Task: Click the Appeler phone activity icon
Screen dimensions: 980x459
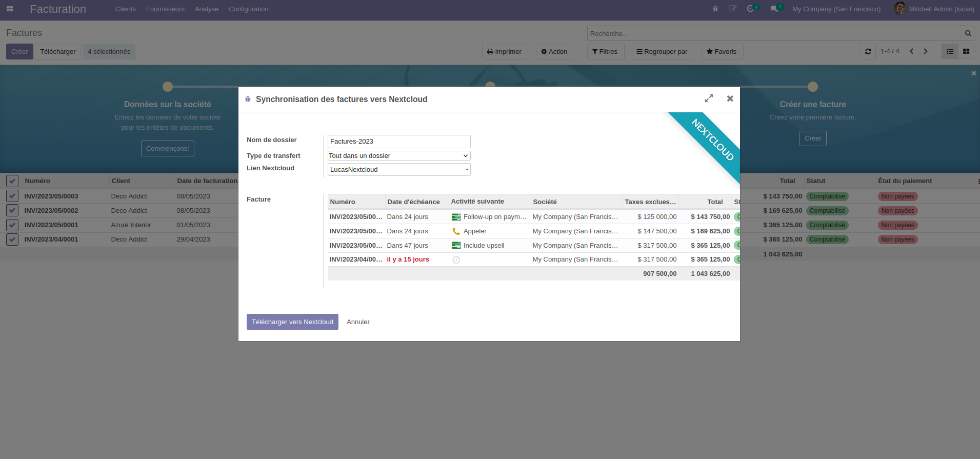Action: tap(456, 231)
